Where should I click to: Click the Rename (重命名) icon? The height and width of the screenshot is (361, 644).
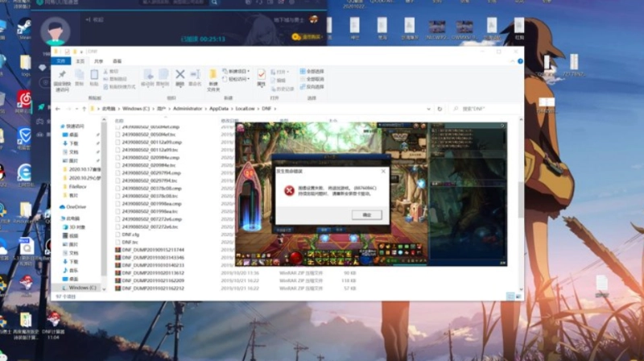point(195,74)
